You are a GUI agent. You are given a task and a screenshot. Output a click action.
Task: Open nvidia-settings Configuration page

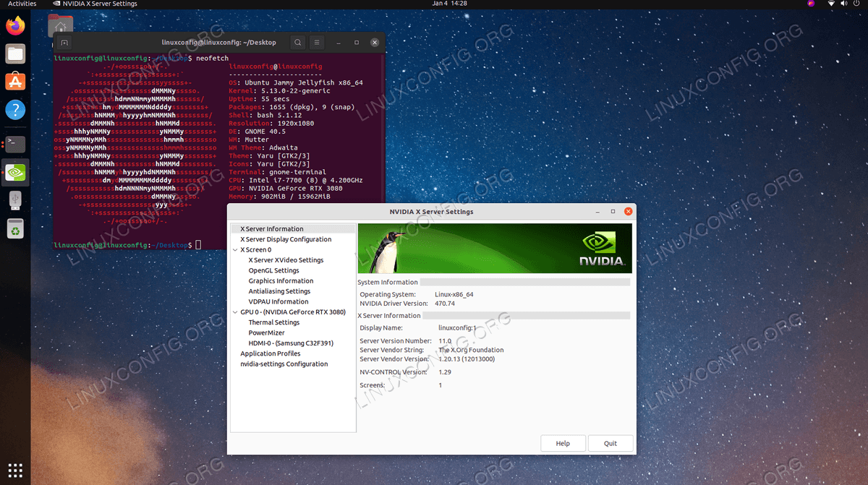[284, 364]
